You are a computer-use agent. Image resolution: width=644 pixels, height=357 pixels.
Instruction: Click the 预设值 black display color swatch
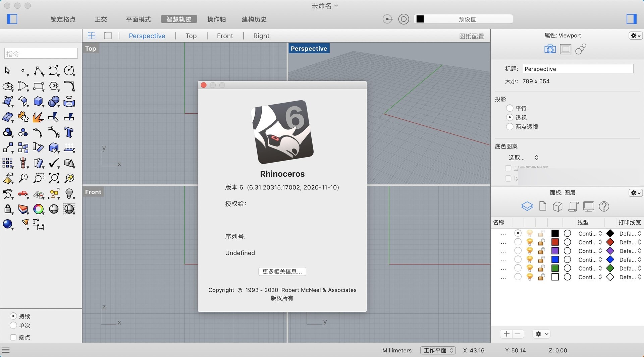click(x=420, y=19)
